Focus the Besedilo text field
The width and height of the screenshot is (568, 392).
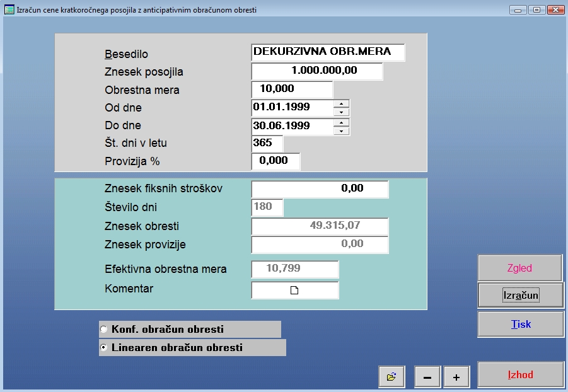pyautogui.click(x=328, y=52)
